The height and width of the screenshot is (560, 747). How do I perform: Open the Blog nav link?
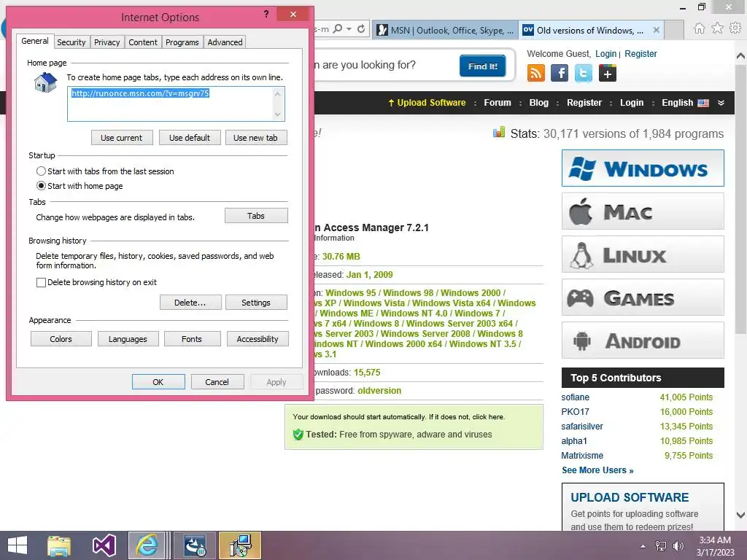[x=539, y=103]
